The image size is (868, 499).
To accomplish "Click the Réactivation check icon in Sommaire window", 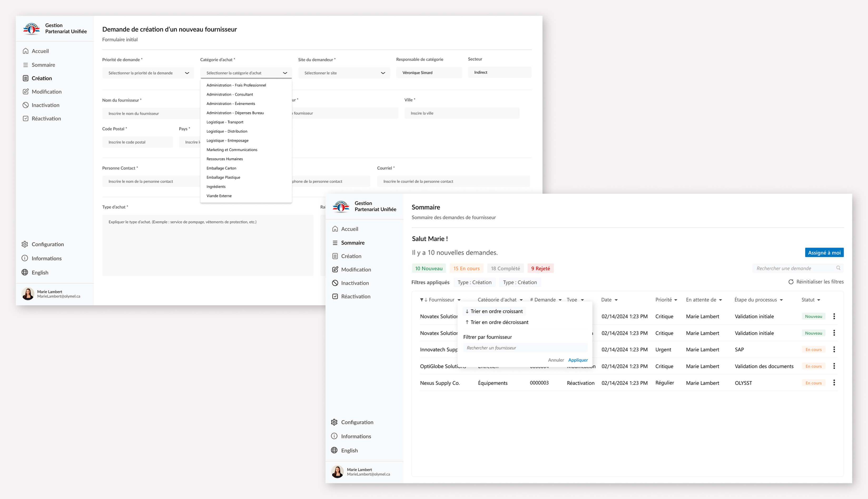I will [x=335, y=296].
